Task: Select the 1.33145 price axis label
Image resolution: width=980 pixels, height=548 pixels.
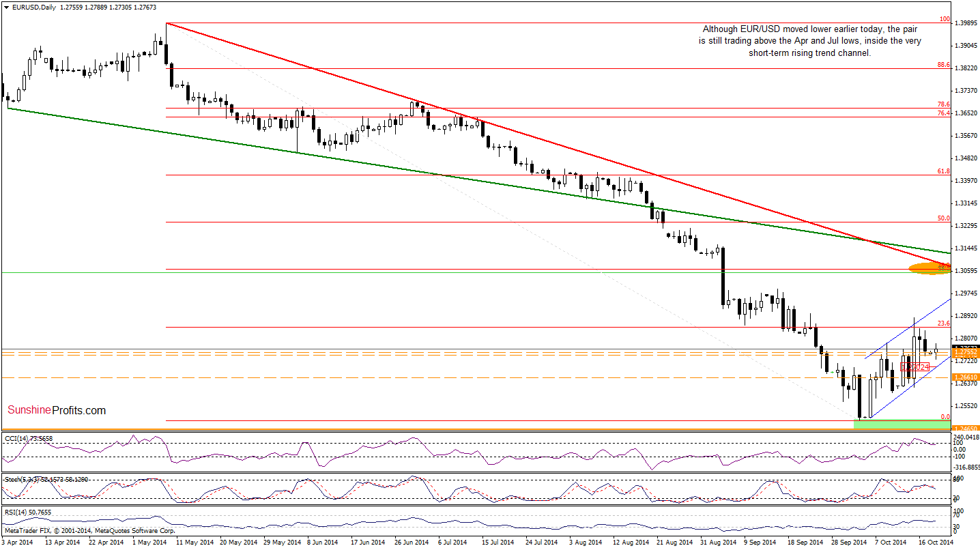Action: coord(965,204)
